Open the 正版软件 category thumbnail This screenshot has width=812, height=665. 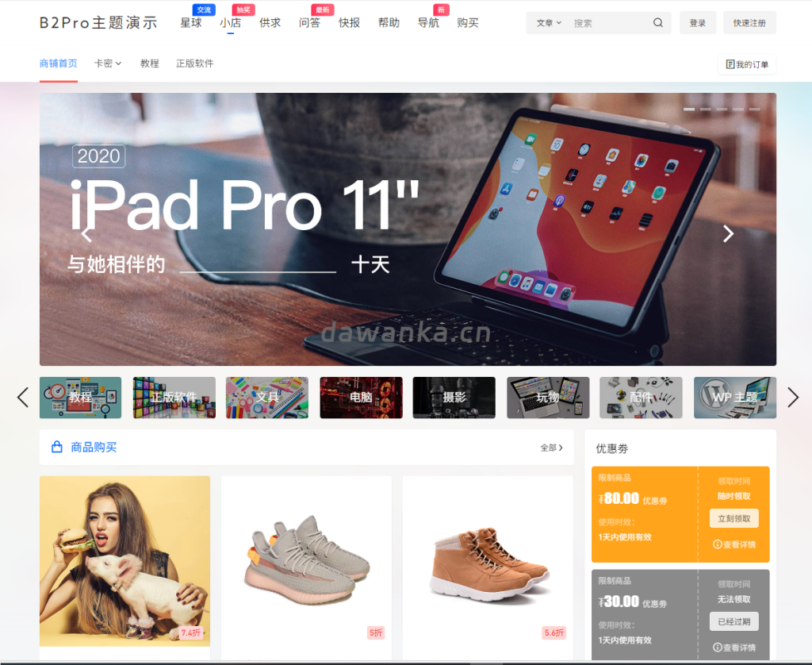tap(174, 398)
